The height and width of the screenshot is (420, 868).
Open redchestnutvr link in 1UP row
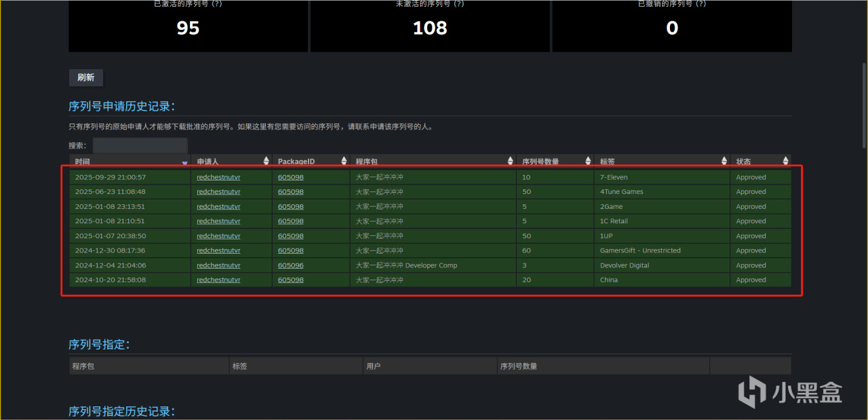pyautogui.click(x=218, y=236)
